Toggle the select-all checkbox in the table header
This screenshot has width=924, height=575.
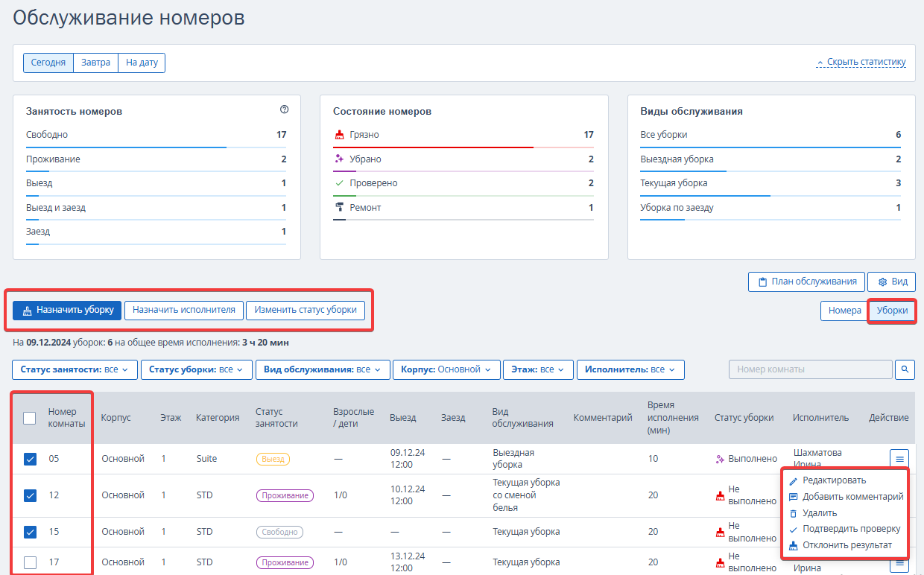(30, 419)
